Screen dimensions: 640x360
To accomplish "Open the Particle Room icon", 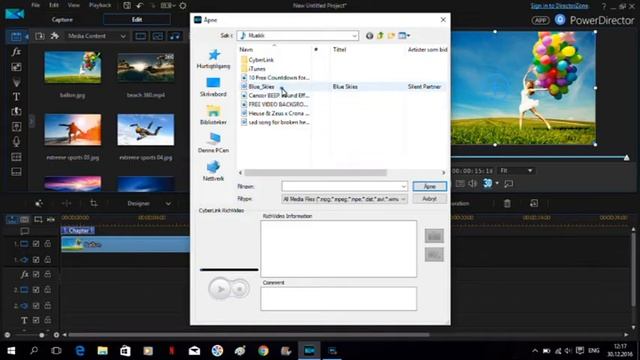I will [x=16, y=82].
